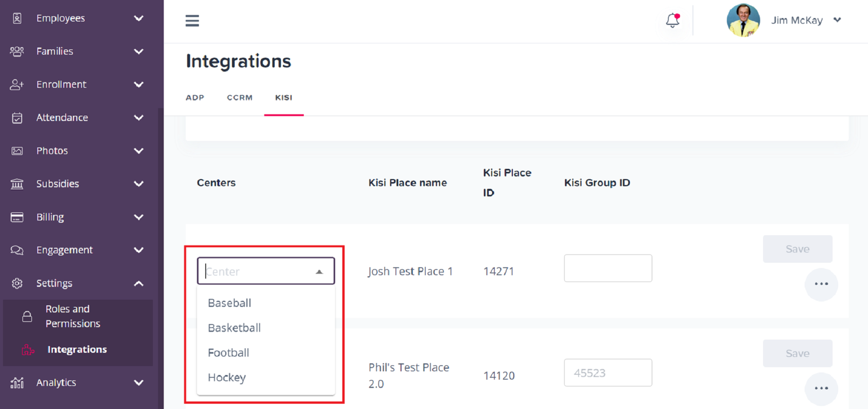
Task: Open options menu for Josh Test Place 1
Action: (x=821, y=284)
